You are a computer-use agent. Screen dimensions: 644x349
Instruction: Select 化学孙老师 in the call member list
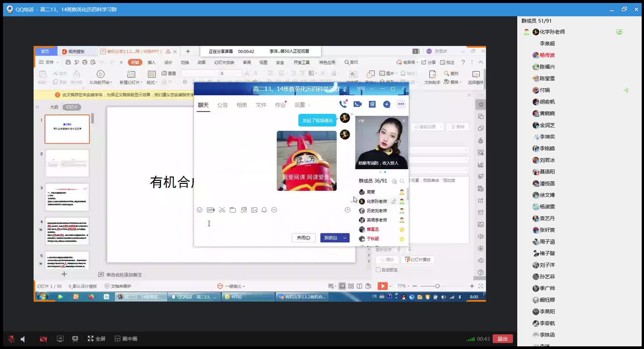click(x=552, y=32)
